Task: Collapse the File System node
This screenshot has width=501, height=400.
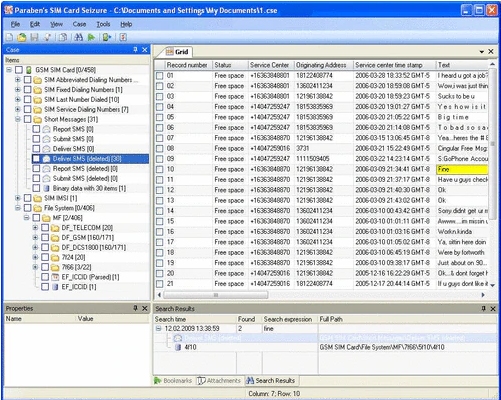Action: [x=18, y=208]
